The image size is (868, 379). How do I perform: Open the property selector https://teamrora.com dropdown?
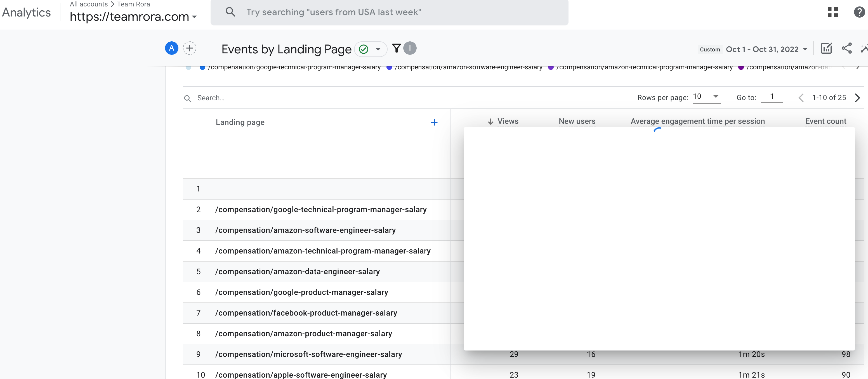tap(133, 16)
